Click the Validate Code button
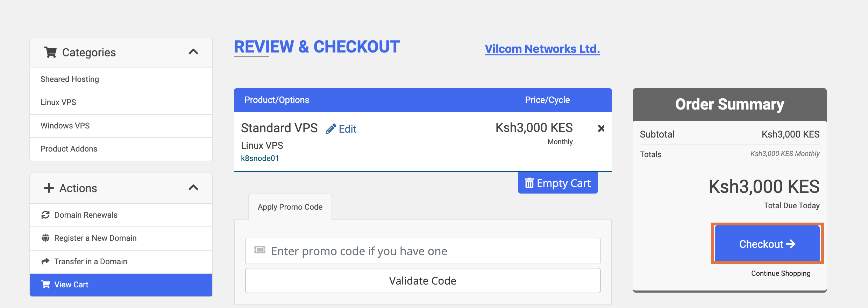The image size is (868, 308). pyautogui.click(x=423, y=281)
